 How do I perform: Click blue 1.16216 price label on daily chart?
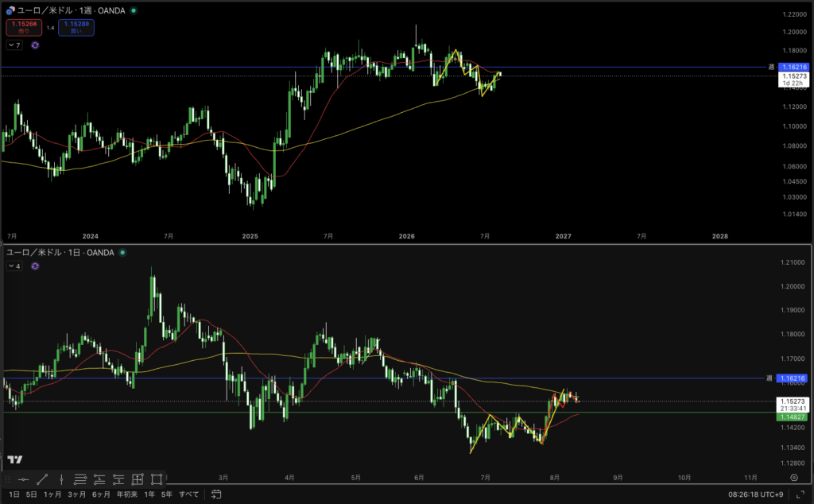pyautogui.click(x=793, y=378)
